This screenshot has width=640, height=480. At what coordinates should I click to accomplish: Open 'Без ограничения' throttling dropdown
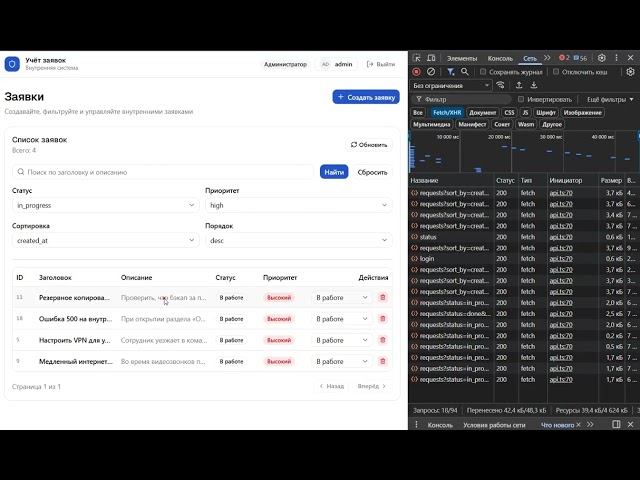[x=451, y=85]
